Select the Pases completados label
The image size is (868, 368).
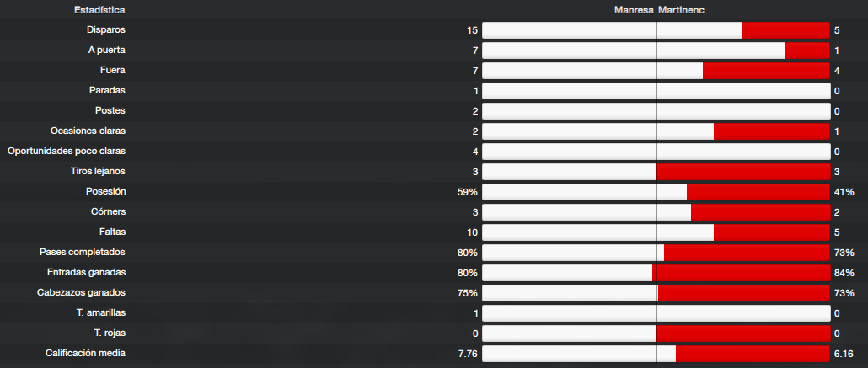(x=83, y=252)
